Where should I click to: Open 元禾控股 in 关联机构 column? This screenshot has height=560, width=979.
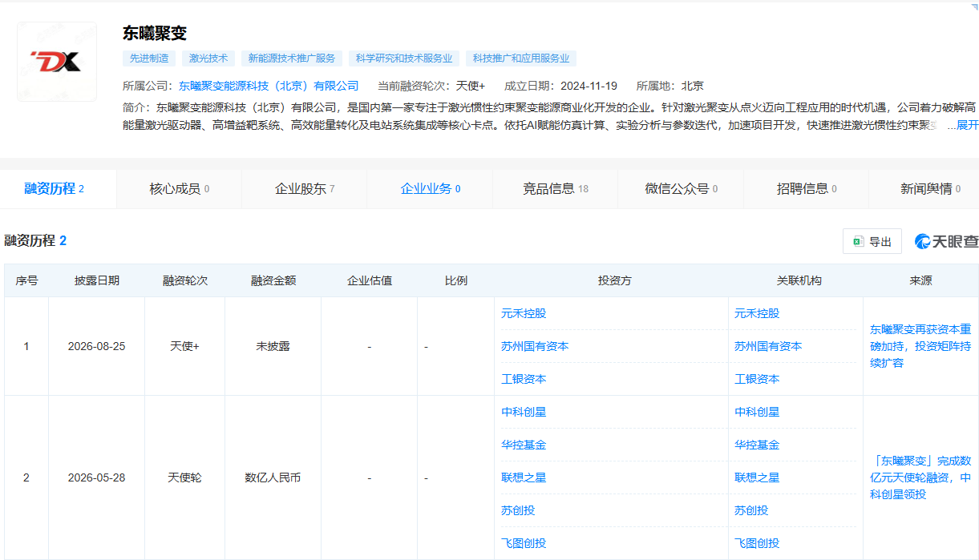tap(757, 313)
